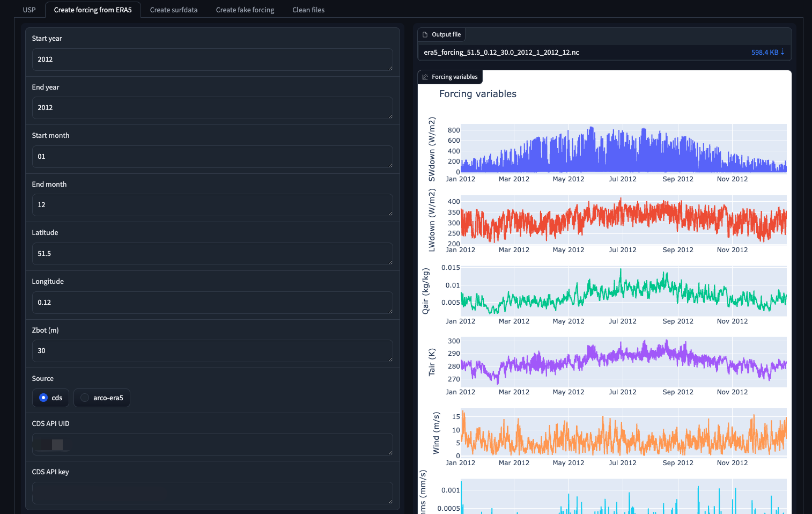Click the Output file document icon
This screenshot has width=812, height=514.
[425, 34]
